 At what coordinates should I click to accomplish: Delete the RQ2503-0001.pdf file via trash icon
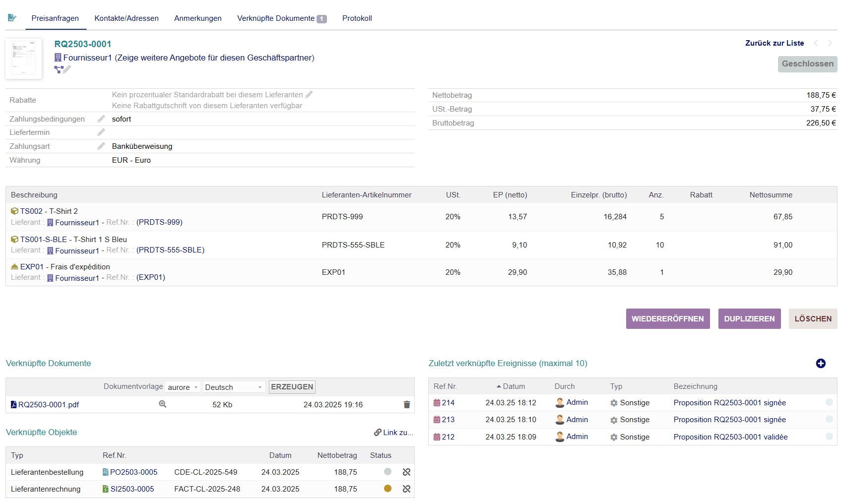pyautogui.click(x=406, y=405)
